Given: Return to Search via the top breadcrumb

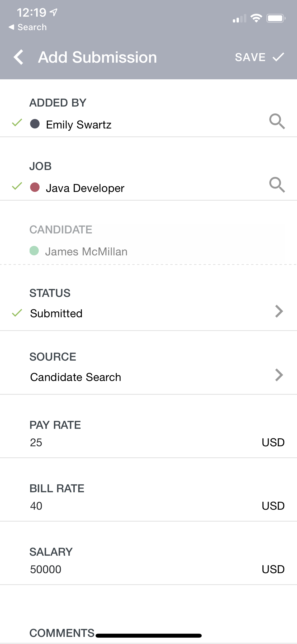Looking at the screenshot, I should coord(28,27).
